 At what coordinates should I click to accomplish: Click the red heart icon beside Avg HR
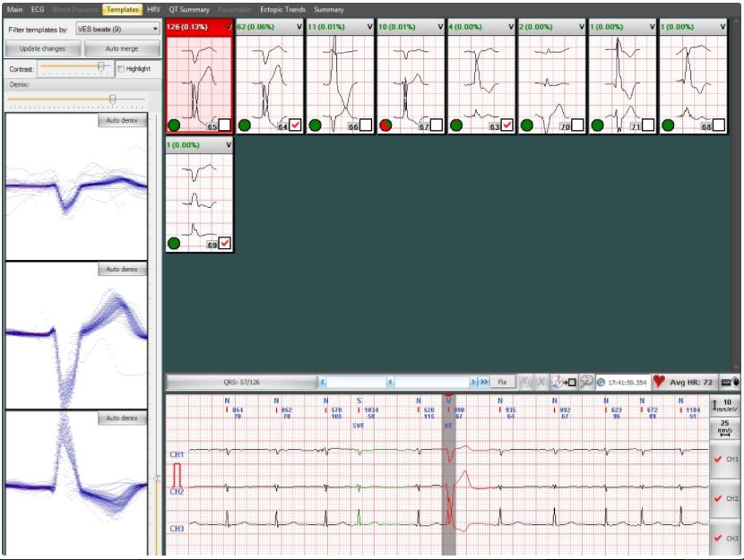point(659,382)
